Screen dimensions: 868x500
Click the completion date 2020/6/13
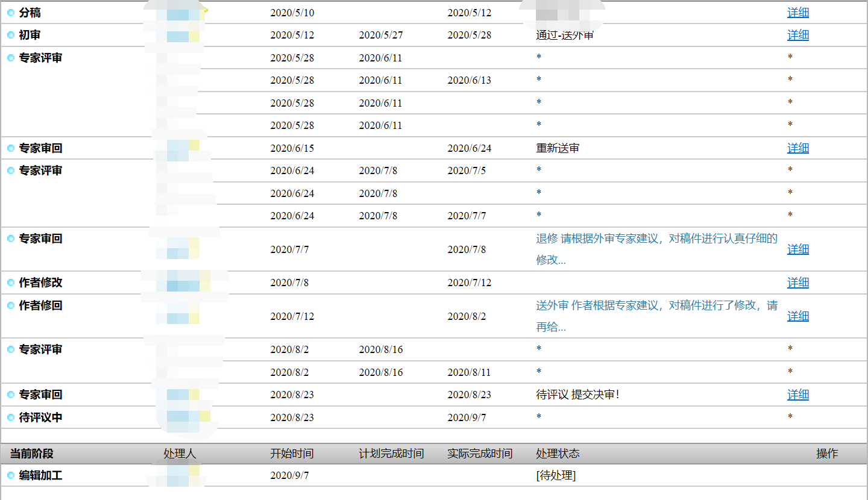coord(470,80)
